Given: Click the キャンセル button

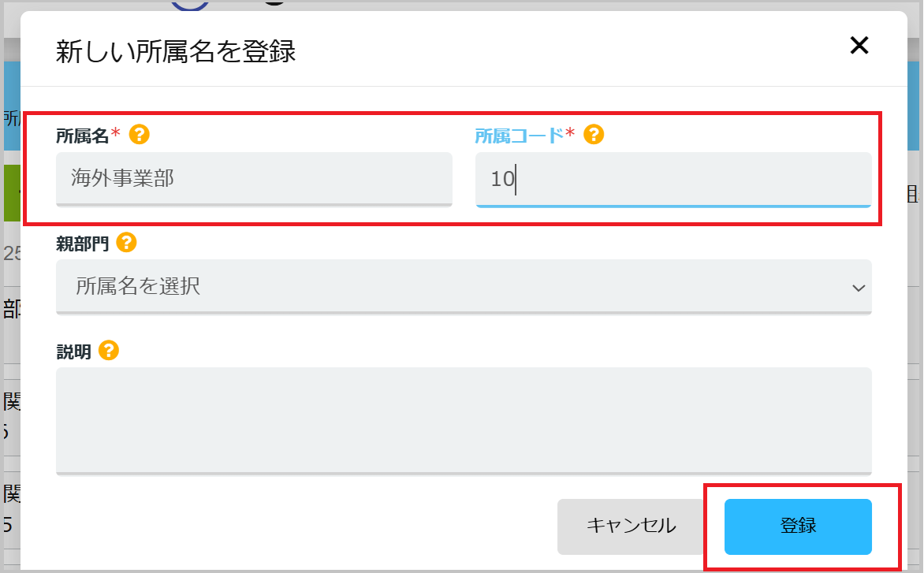Looking at the screenshot, I should (x=632, y=526).
